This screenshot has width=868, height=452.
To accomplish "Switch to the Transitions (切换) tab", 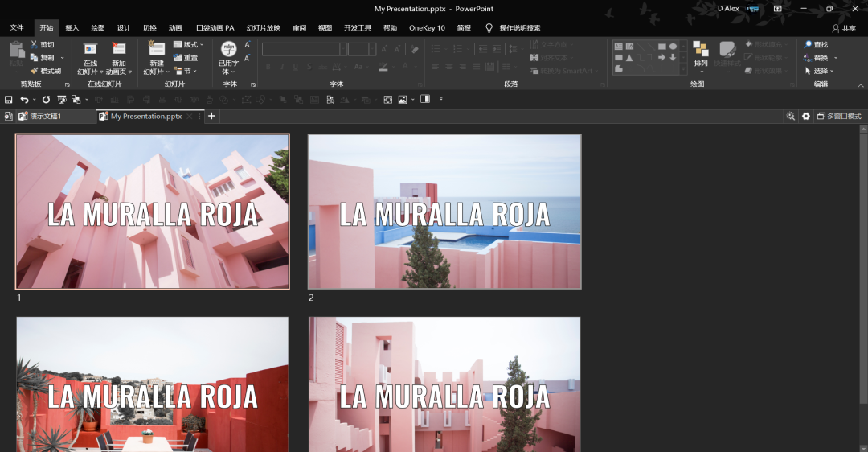I will pos(149,27).
